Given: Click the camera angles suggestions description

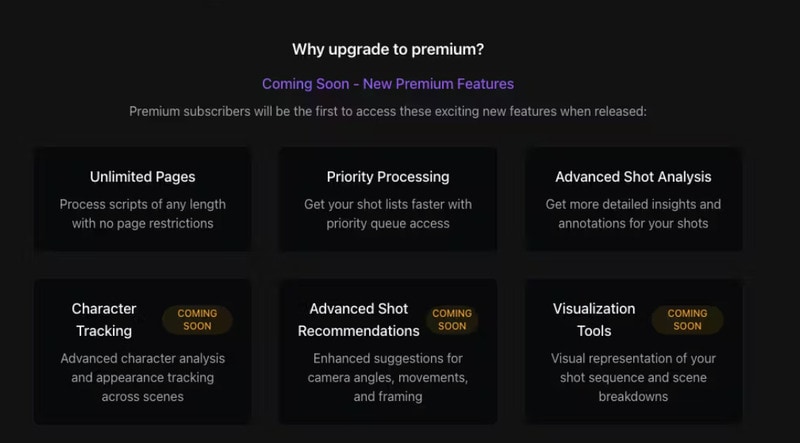Looking at the screenshot, I should (x=388, y=377).
